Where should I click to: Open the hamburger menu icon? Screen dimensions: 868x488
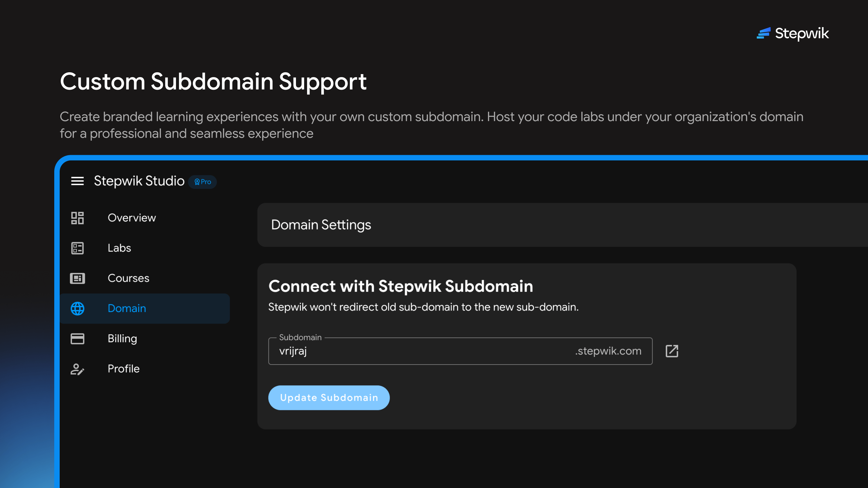click(77, 181)
